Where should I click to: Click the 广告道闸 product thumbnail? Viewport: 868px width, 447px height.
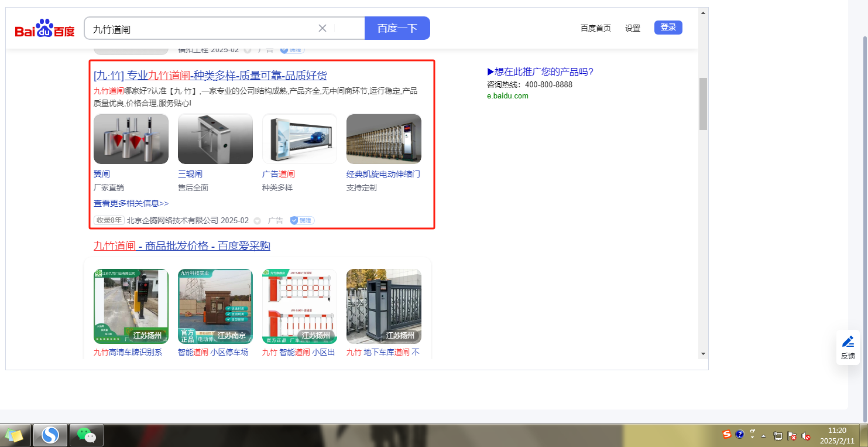click(300, 139)
